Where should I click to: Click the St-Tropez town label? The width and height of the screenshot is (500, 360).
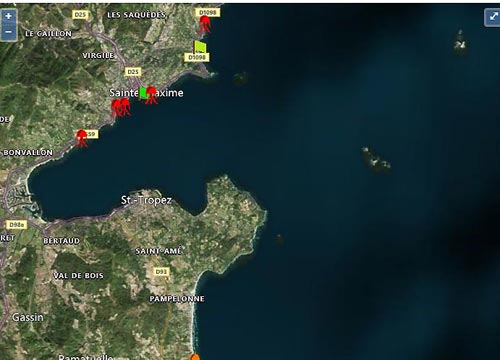click(146, 200)
